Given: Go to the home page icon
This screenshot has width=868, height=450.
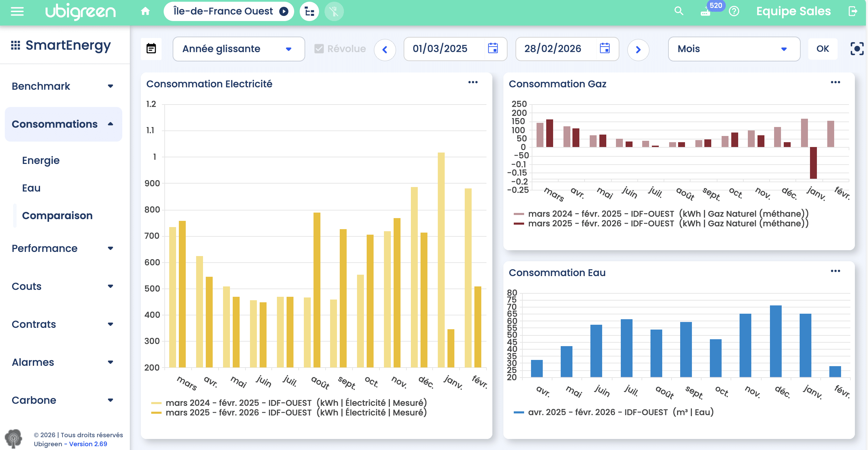Looking at the screenshot, I should click(145, 11).
